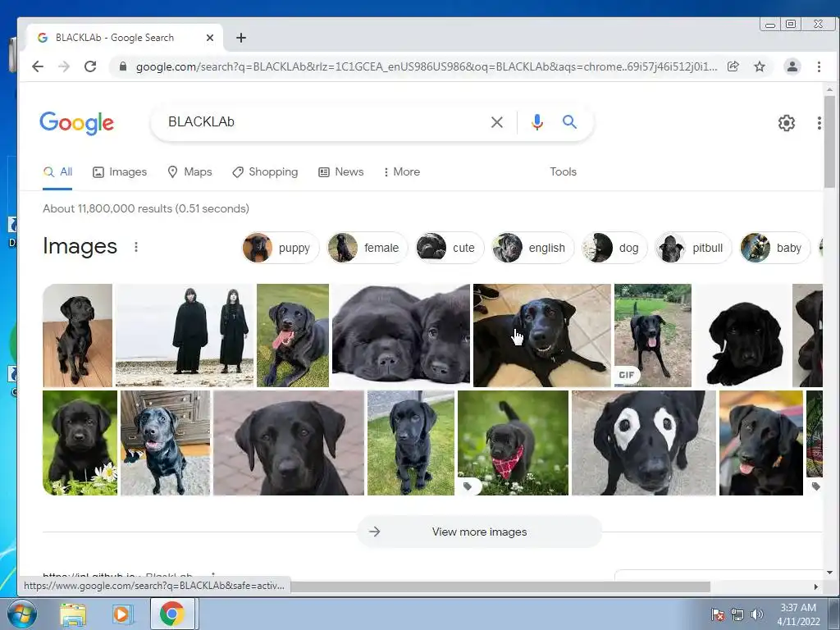Screen dimensions: 840x630
Task: Reload the page with the refresh icon
Action: click(90, 66)
